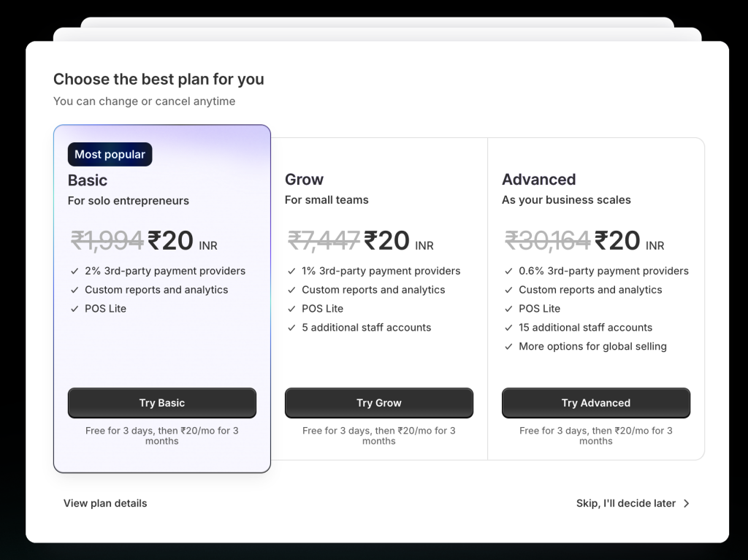Click checkmark next to "More options for global selling"

[508, 347]
